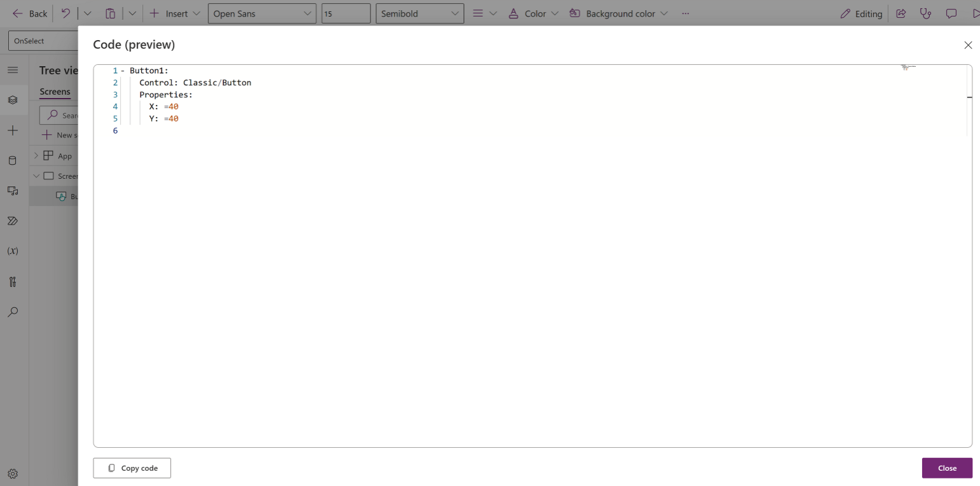
Task: Open the App checker stethoscope icon
Action: coord(925,13)
